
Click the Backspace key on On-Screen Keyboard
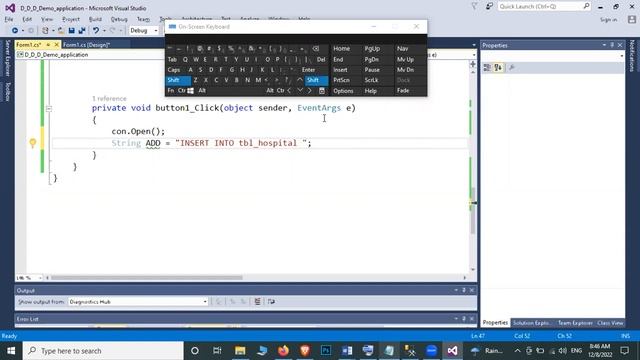click(316, 49)
